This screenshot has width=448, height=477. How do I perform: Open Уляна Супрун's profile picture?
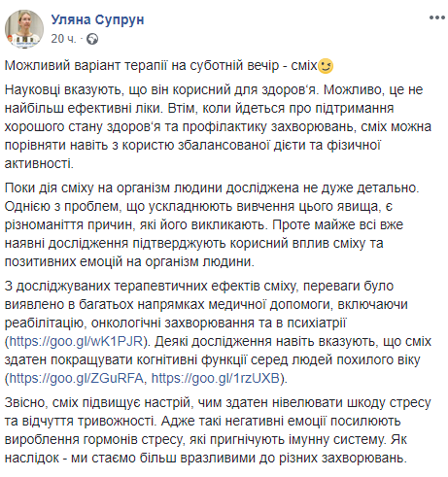24,29
